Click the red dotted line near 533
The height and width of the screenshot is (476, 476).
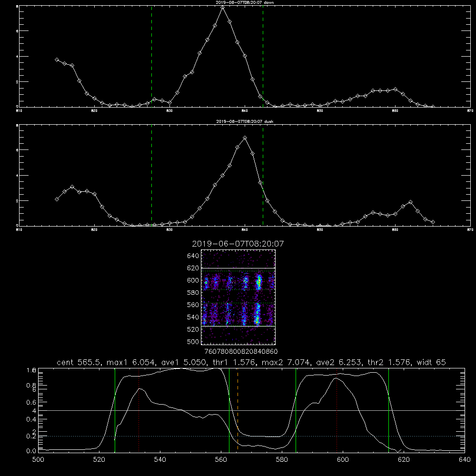pos(139,410)
